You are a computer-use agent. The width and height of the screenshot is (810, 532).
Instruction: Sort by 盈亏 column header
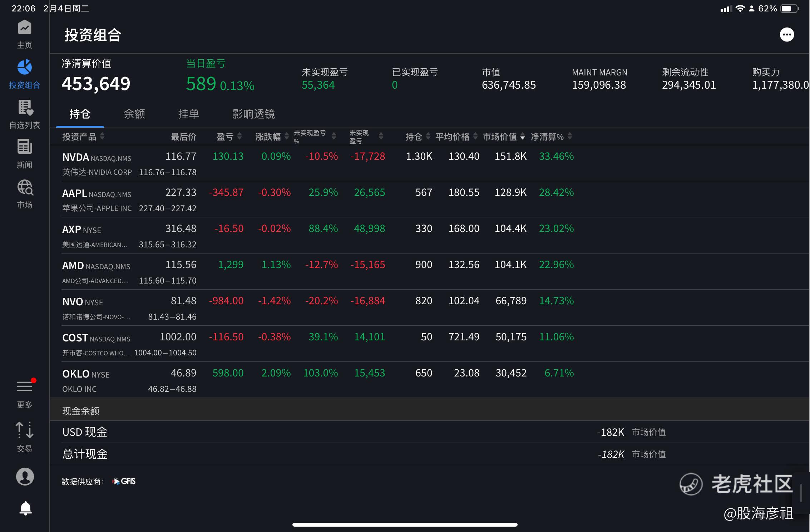tap(229, 137)
